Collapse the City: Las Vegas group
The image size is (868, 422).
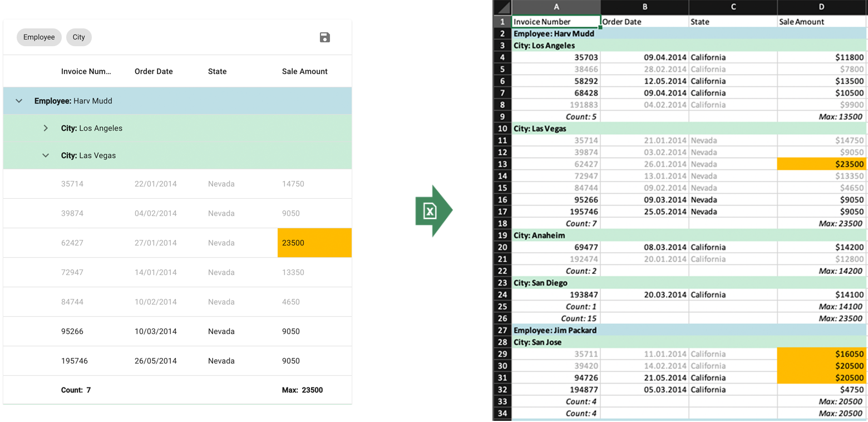tap(46, 155)
